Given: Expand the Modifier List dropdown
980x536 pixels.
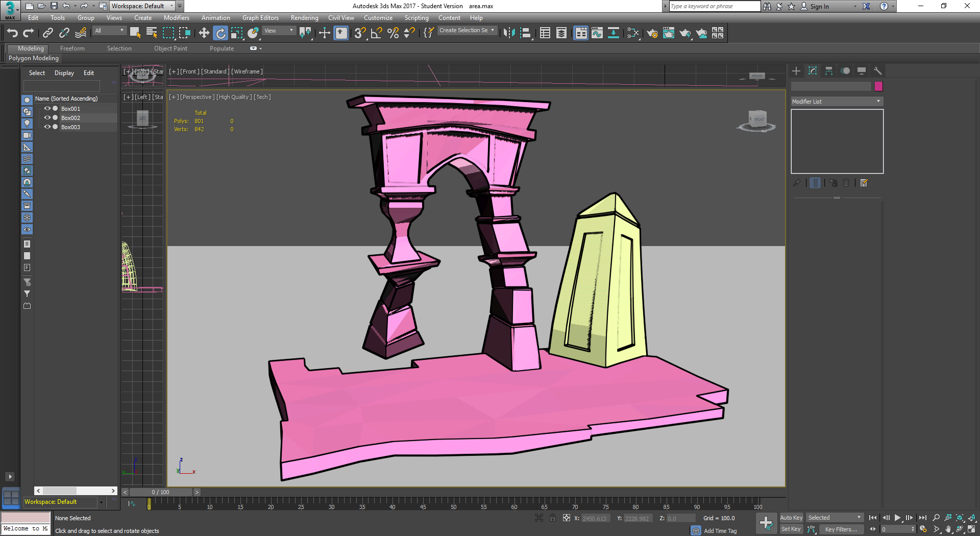Looking at the screenshot, I should click(x=837, y=102).
